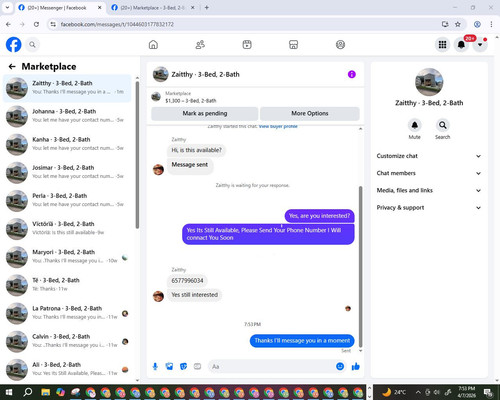Open La Patrona 3-Bed, 2-Bath conversation

point(67,313)
